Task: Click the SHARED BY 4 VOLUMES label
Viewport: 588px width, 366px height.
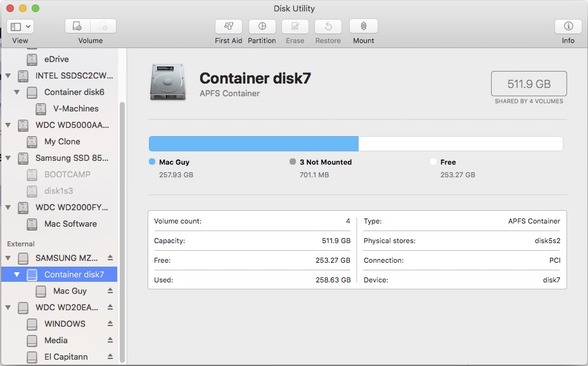Action: [528, 101]
